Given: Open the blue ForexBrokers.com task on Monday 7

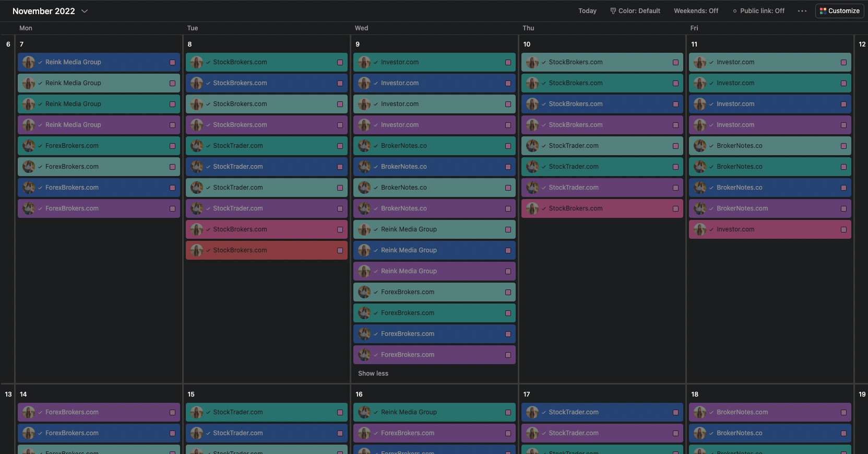Looking at the screenshot, I should click(x=99, y=188).
